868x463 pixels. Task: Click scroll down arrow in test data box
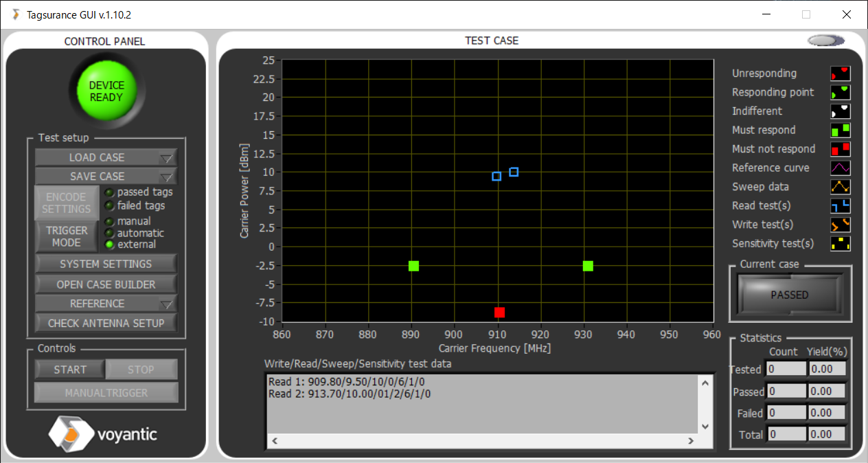[705, 427]
